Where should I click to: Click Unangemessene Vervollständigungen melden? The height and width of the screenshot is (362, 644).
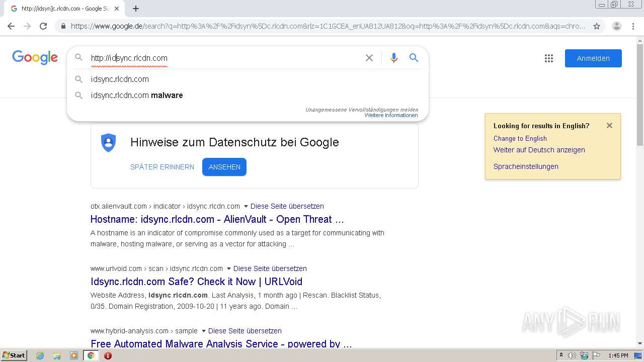[361, 110]
